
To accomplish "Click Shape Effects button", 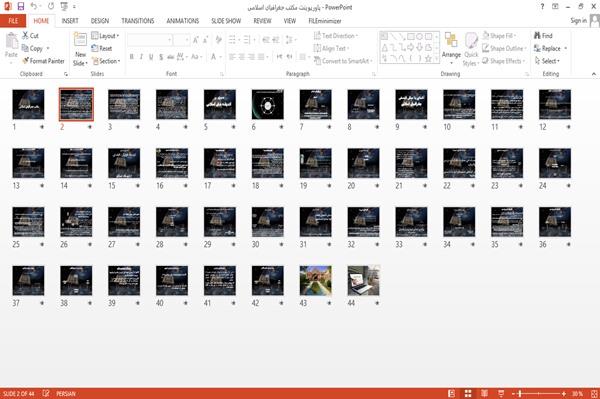I will (503, 61).
